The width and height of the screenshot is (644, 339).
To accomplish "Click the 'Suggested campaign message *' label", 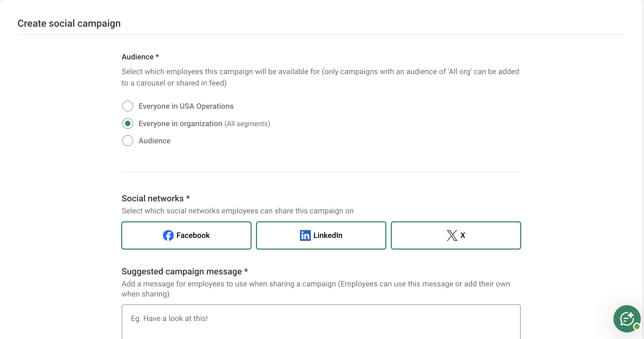I will pyautogui.click(x=185, y=271).
